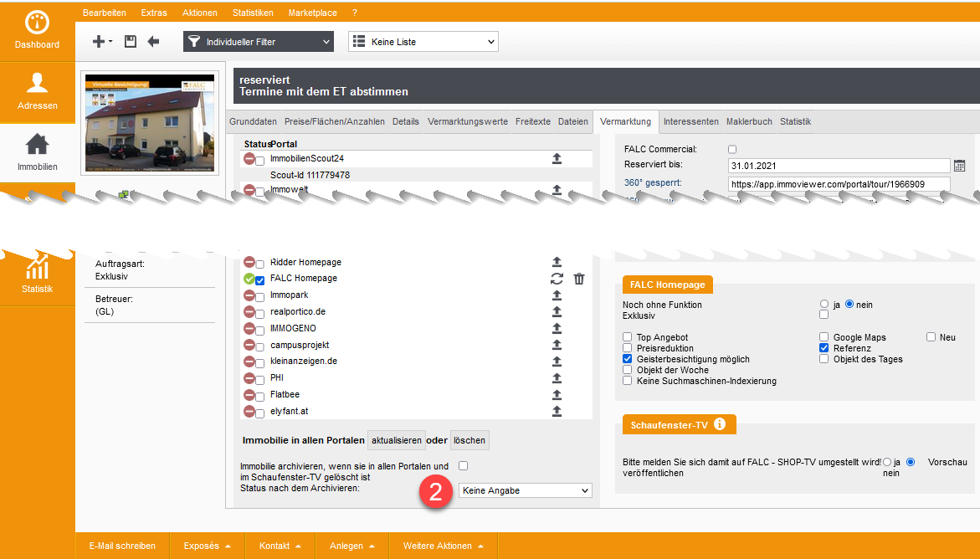Image resolution: width=980 pixels, height=559 pixels.
Task: Upload property to ImmobilienScout24 portal
Action: coord(557,158)
